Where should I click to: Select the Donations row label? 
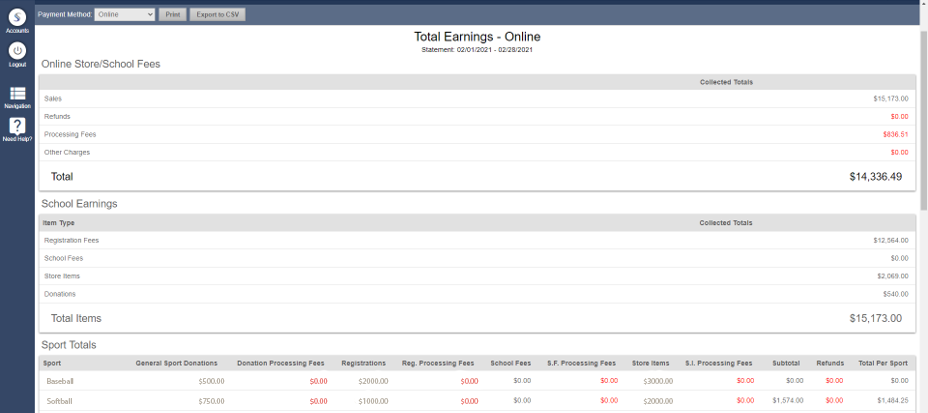click(60, 294)
